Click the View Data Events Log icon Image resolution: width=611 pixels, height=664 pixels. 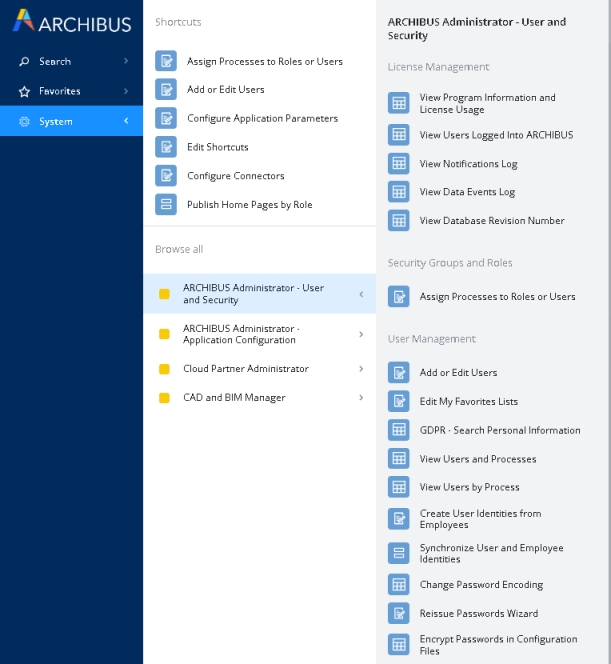pyautogui.click(x=399, y=192)
